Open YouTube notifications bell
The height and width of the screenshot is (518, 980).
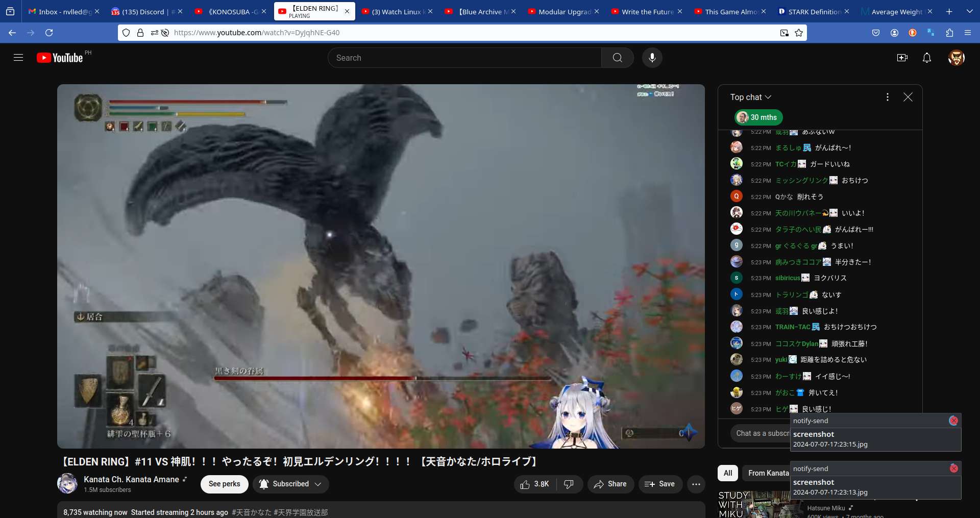927,58
